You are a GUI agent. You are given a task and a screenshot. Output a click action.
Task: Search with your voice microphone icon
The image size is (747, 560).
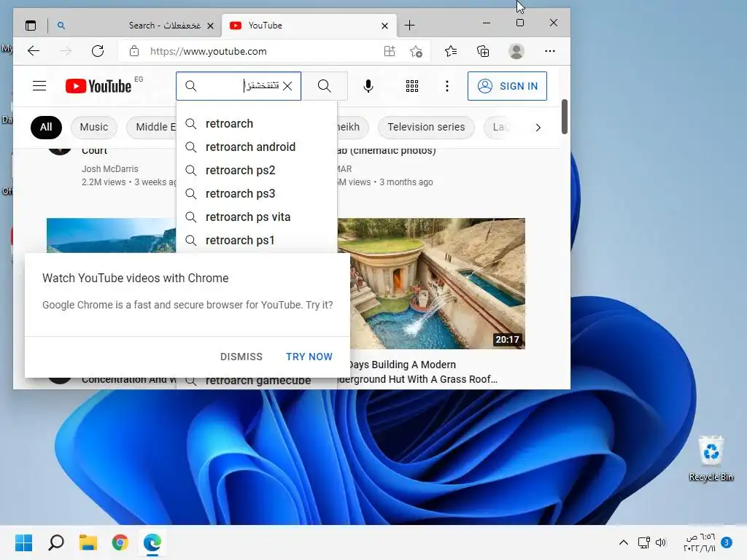(368, 86)
